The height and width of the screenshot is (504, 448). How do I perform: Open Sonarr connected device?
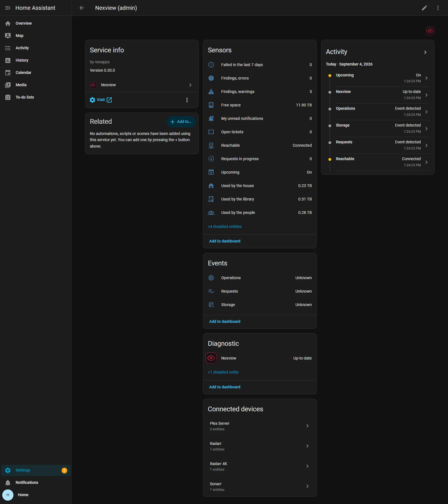[x=260, y=486]
